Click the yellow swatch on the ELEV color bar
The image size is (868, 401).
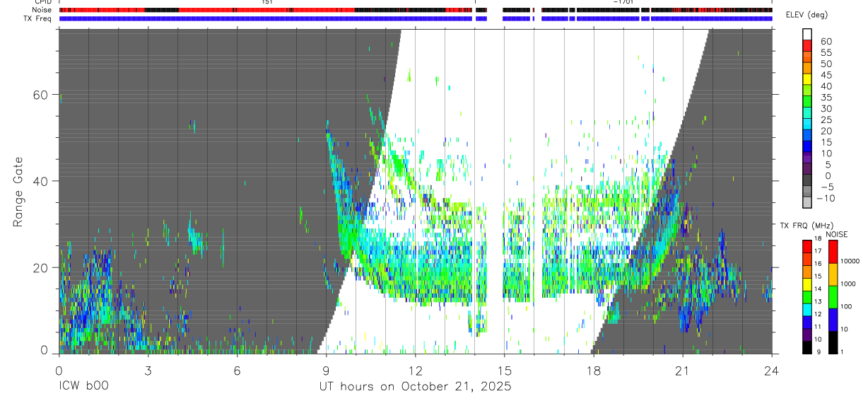point(807,79)
